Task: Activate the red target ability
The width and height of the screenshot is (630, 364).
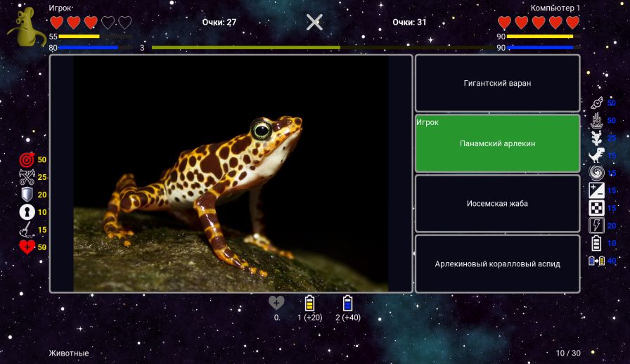Action: click(x=27, y=160)
